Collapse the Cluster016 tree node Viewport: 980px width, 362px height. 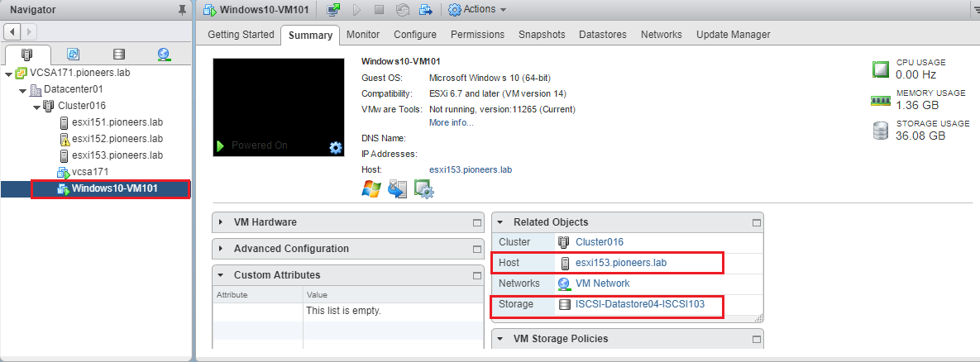(37, 107)
